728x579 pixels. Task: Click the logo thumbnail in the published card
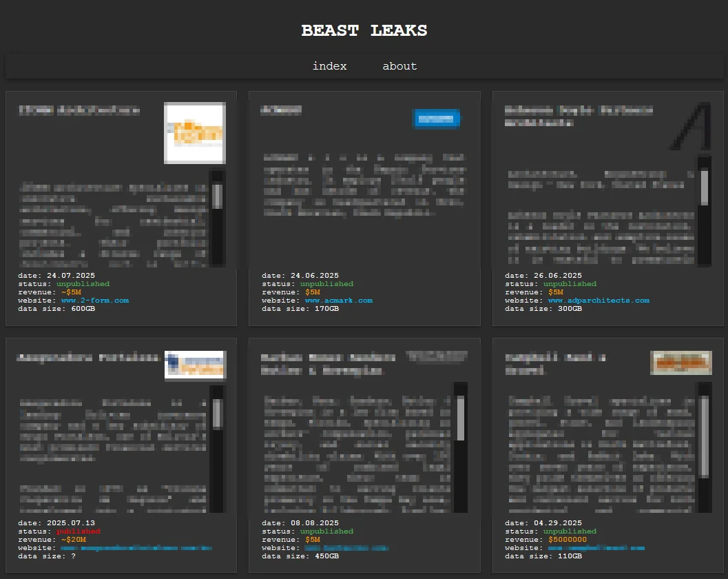196,365
